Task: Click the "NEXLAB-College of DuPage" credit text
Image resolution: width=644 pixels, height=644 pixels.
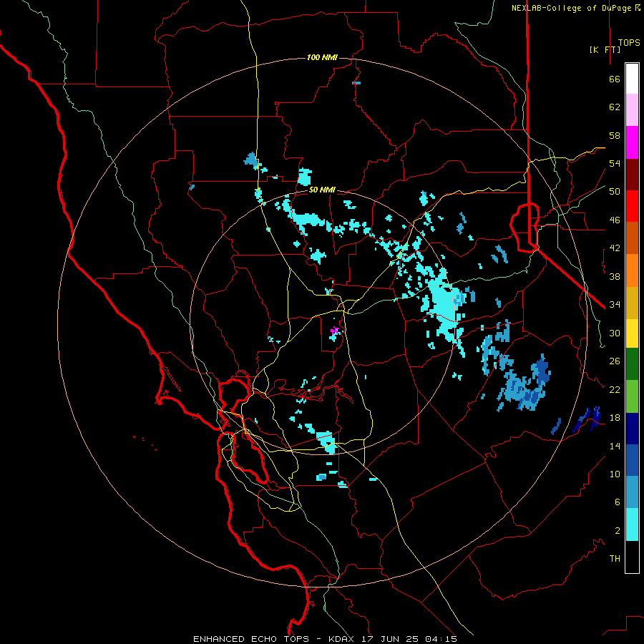Action: [572, 8]
